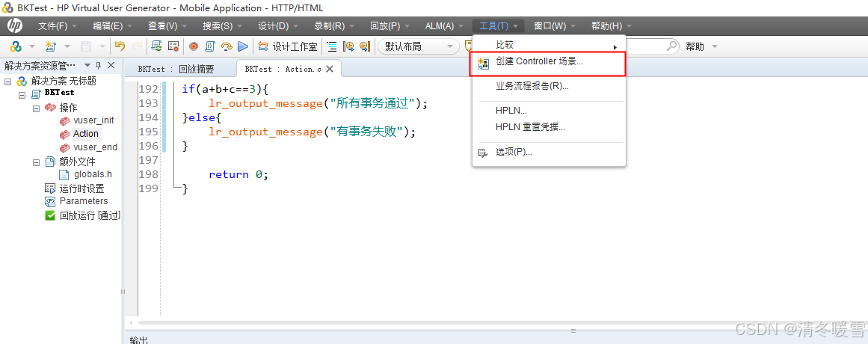Open recording options icon in toolbar
Viewport: 868px width, 344px height.
[173, 46]
